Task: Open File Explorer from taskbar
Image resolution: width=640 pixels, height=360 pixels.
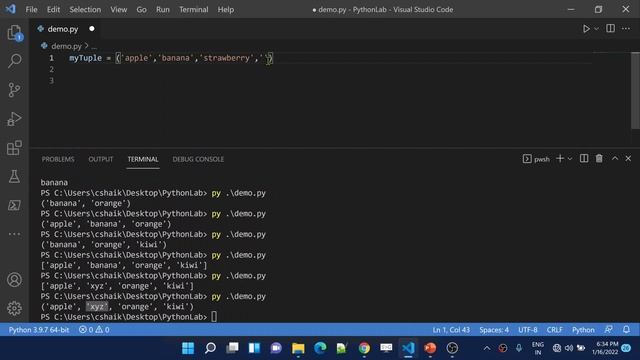Action: coord(298,348)
